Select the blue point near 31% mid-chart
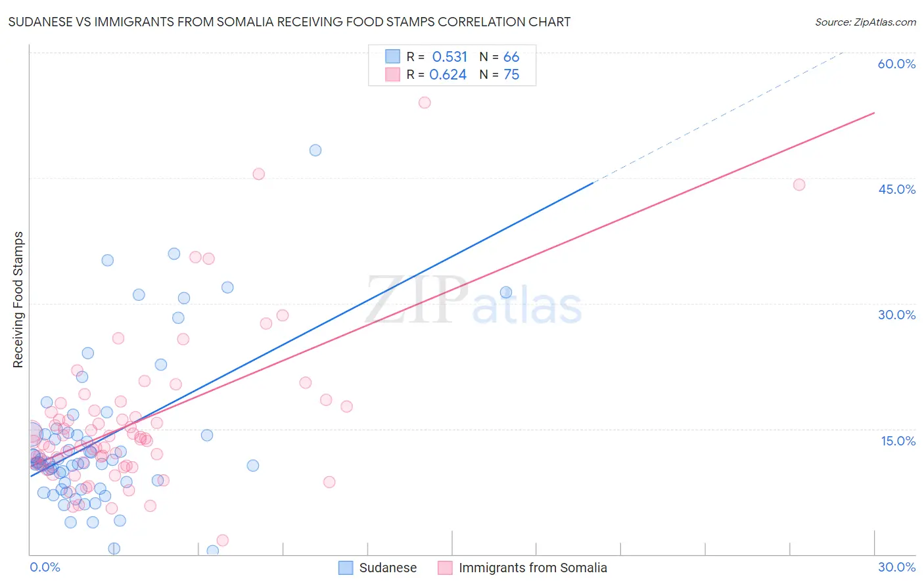924x586 pixels. pyautogui.click(x=506, y=292)
